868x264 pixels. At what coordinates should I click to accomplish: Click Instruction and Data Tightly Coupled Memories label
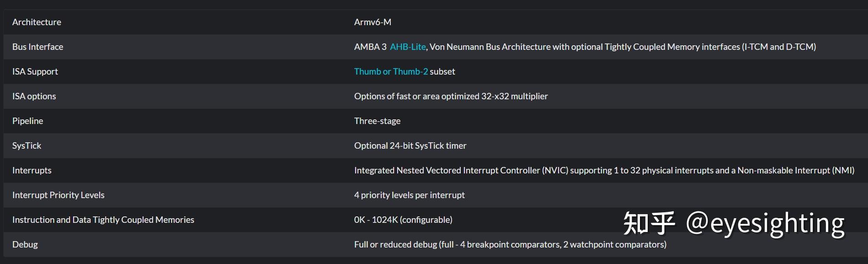tap(103, 220)
